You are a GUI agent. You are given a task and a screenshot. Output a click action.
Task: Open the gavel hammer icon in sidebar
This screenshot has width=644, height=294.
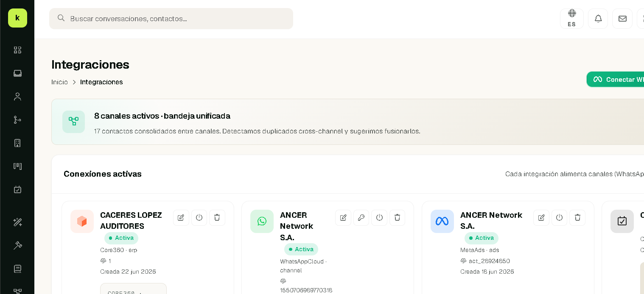(17, 245)
